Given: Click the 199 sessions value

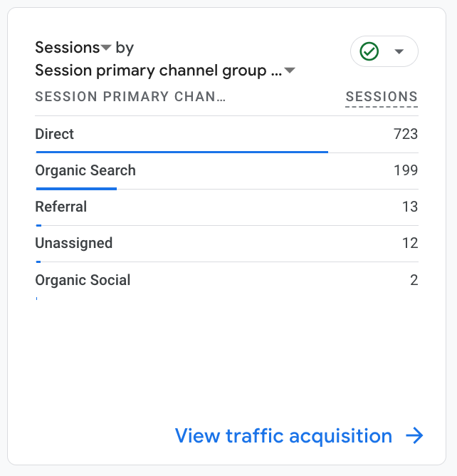Looking at the screenshot, I should click(x=405, y=170).
